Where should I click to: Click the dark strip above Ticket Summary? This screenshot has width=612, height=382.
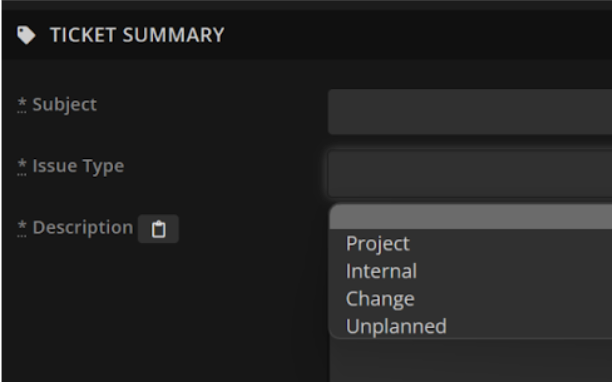307,5
